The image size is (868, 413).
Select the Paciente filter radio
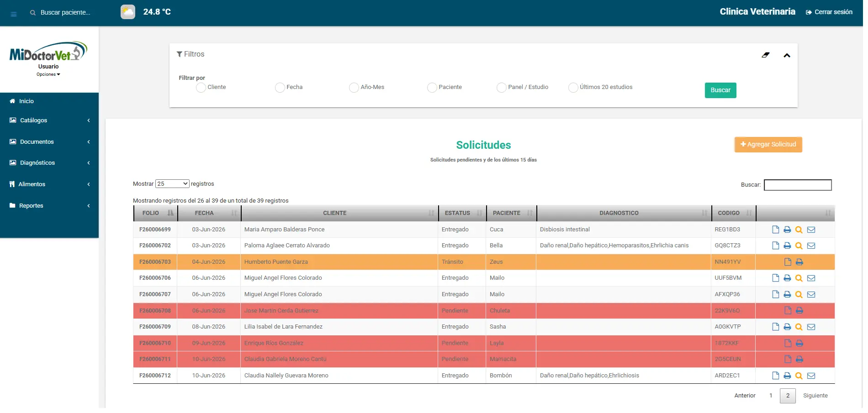[432, 88]
